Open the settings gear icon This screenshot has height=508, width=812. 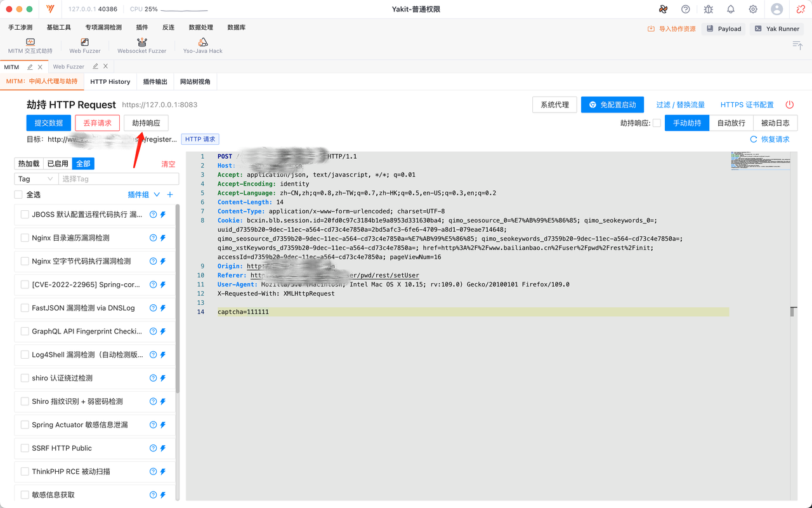click(x=753, y=9)
